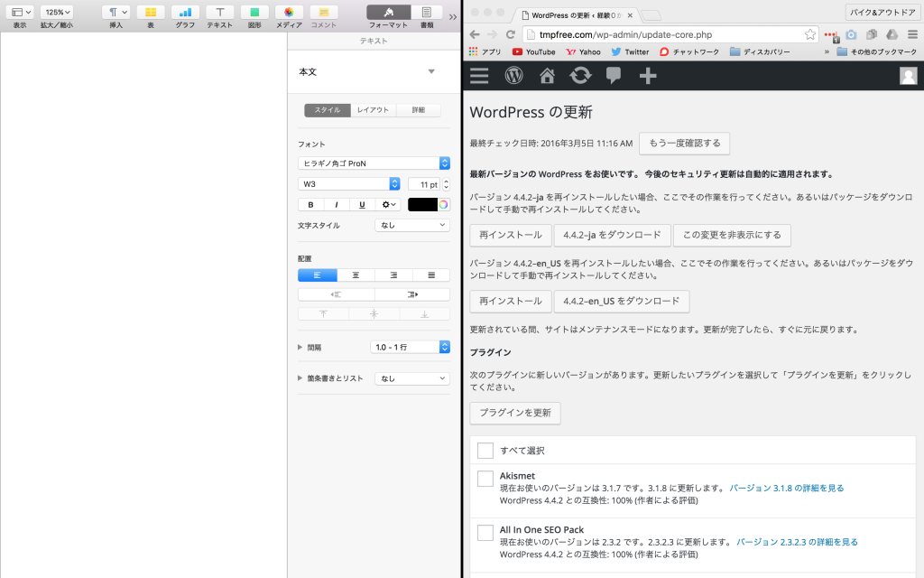
Task: Open the アプリ bookmarks shortcut
Action: point(485,51)
